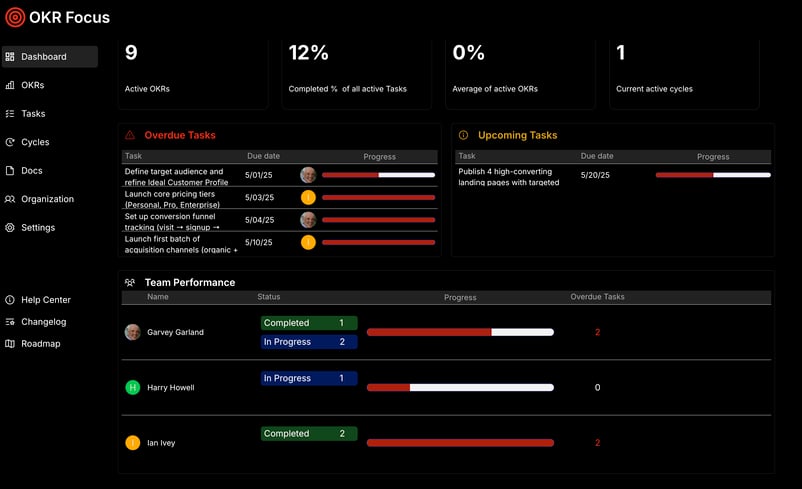Click the Completed % of active Tasks card
Image resolution: width=802 pixels, height=489 pixels.
[357, 74]
